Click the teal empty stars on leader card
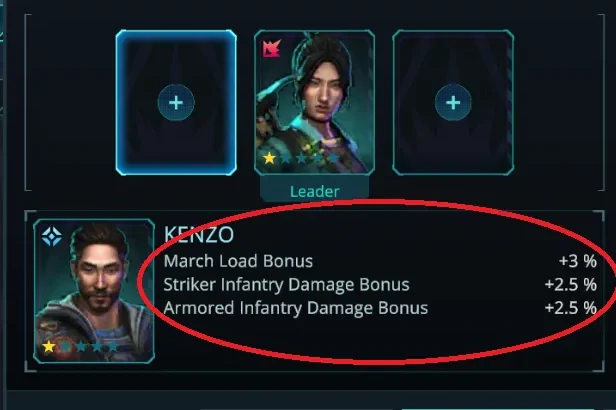Screen dimensions: 616x410 [310, 158]
